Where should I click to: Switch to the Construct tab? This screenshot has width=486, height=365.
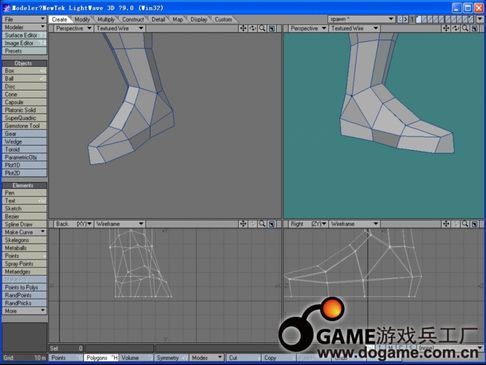(x=133, y=19)
